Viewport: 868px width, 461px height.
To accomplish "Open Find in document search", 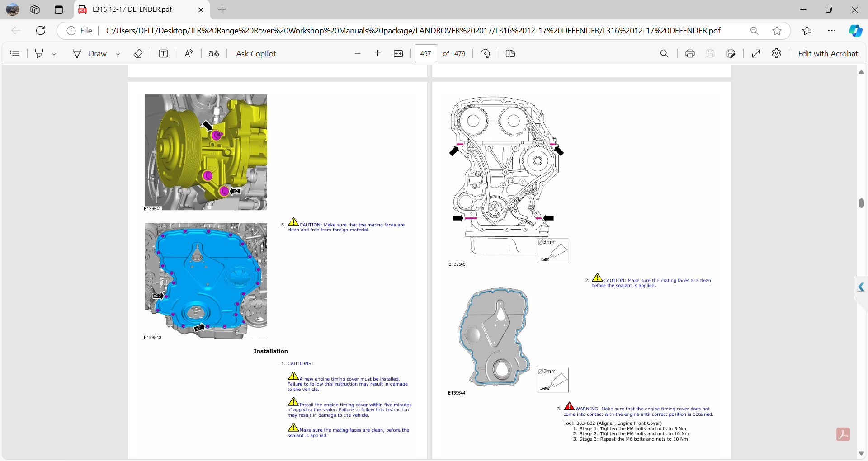I will point(664,53).
